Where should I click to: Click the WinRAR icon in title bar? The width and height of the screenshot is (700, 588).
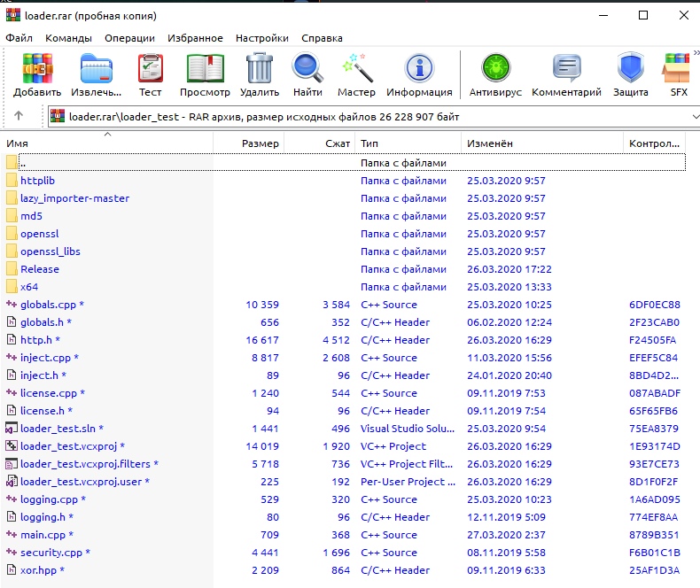click(x=13, y=15)
